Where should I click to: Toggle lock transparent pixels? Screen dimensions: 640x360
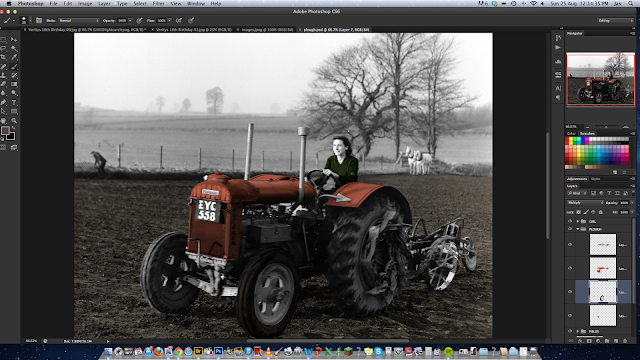[x=579, y=212]
